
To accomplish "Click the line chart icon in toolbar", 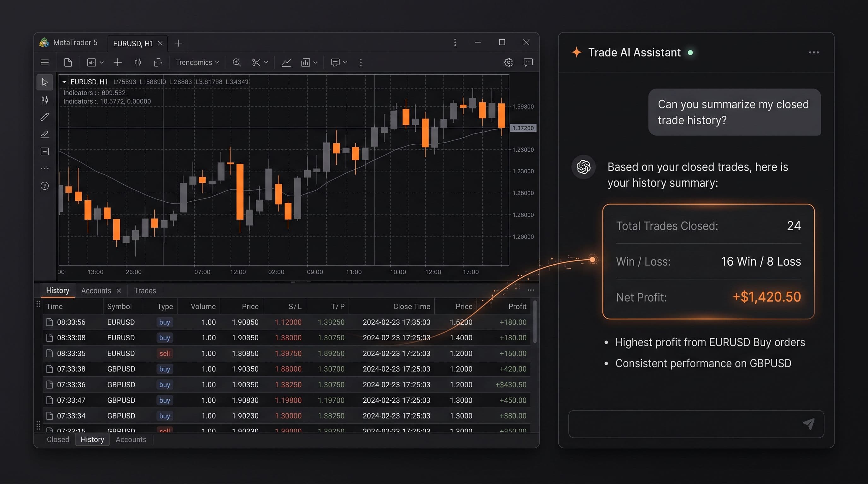I will pos(286,62).
